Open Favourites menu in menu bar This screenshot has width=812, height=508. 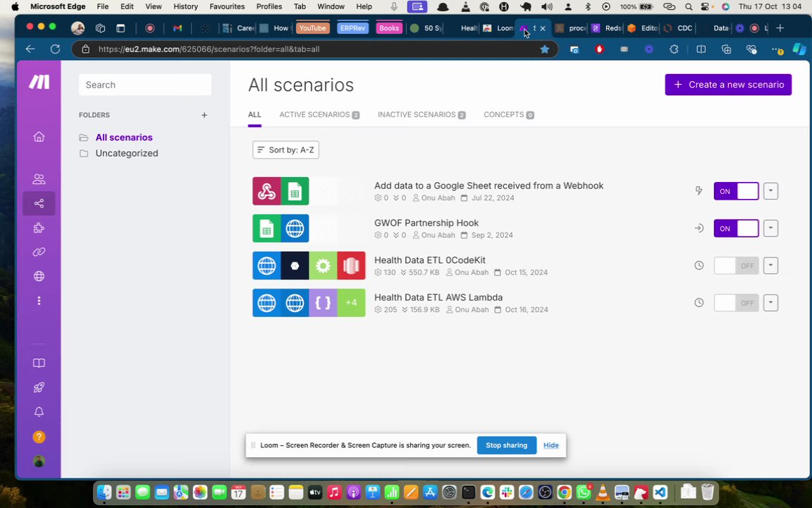tap(227, 7)
